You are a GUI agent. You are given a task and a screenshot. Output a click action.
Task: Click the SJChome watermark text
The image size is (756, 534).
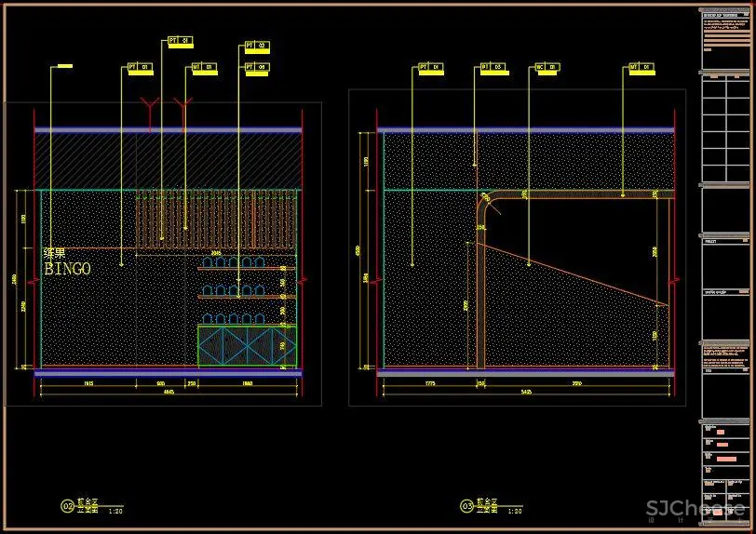tap(695, 507)
